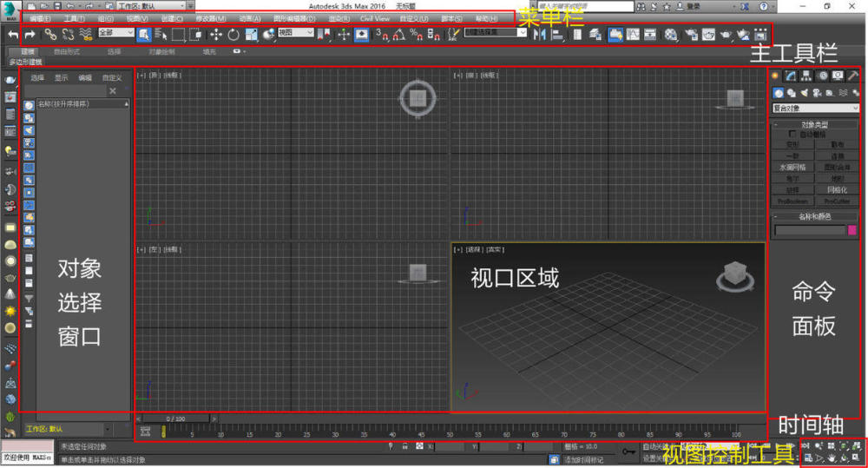Activate the Select Object tool
Screen dimensions: 868x468
point(144,35)
